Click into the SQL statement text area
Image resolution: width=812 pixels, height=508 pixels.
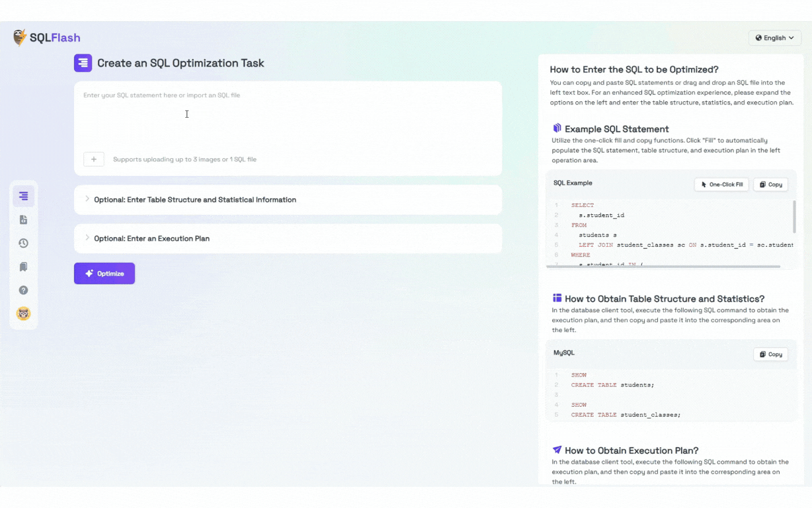pyautogui.click(x=288, y=116)
